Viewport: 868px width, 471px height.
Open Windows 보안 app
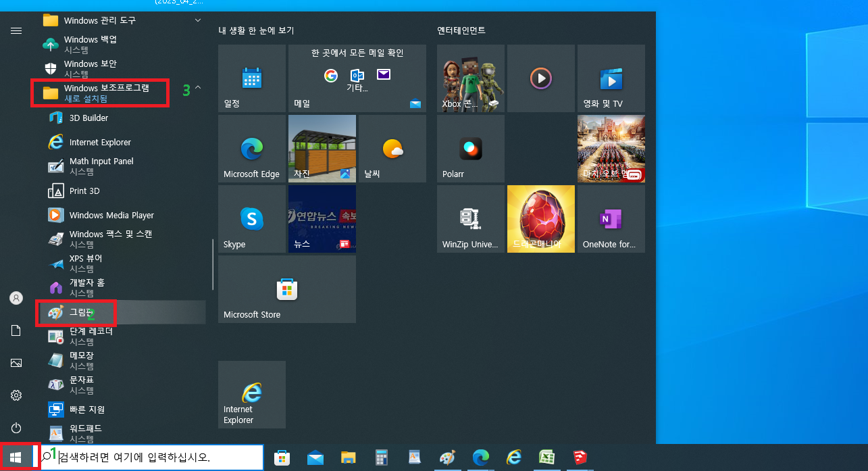click(x=122, y=69)
